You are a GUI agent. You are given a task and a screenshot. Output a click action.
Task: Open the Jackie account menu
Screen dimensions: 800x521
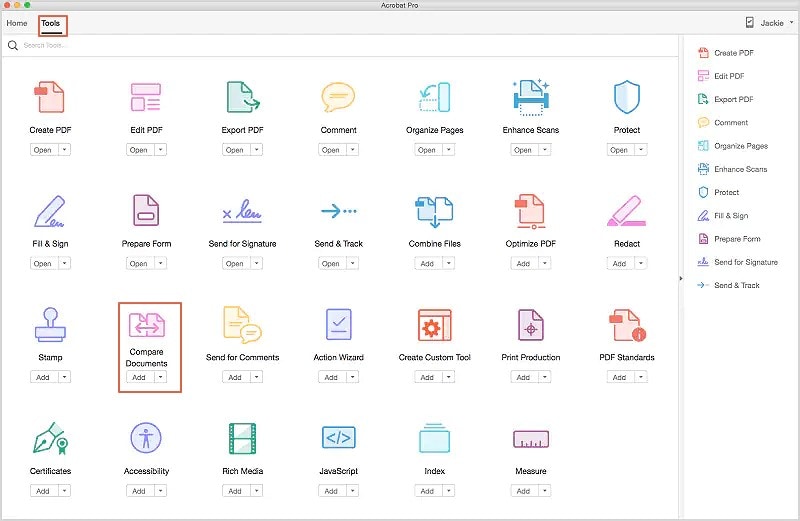click(777, 23)
